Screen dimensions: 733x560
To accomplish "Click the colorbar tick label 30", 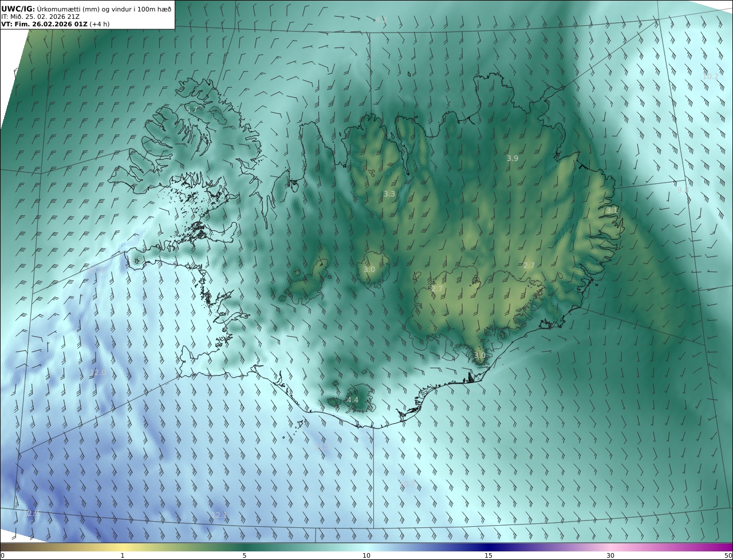I will (610, 556).
